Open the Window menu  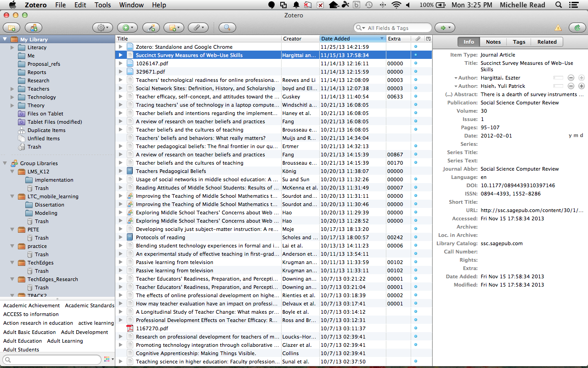131,5
